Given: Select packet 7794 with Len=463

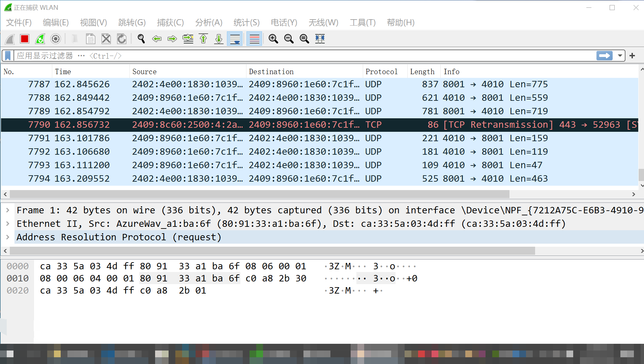Looking at the screenshot, I should coord(320,179).
